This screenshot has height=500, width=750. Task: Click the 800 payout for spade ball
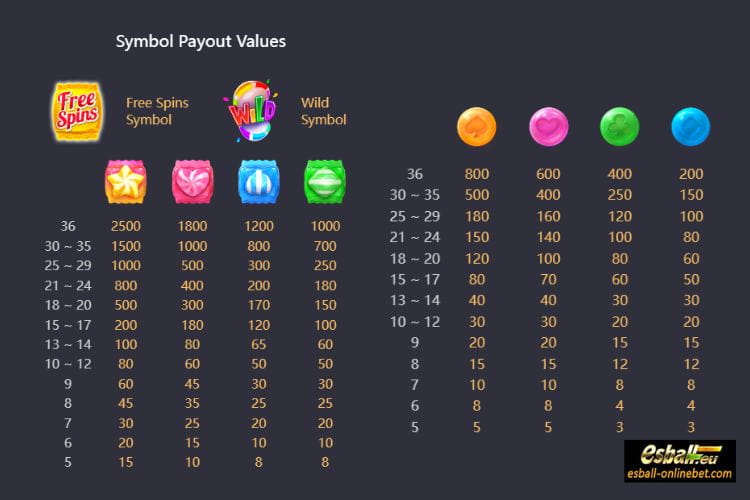coord(477,174)
